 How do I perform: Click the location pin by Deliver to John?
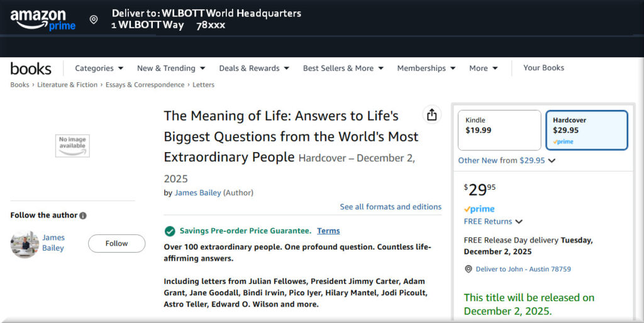point(468,269)
